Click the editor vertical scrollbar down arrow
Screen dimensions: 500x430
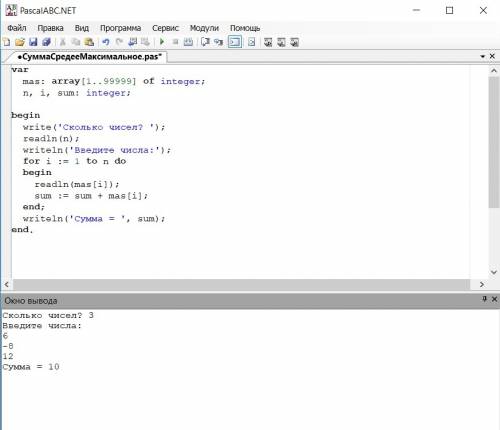pyautogui.click(x=494, y=272)
